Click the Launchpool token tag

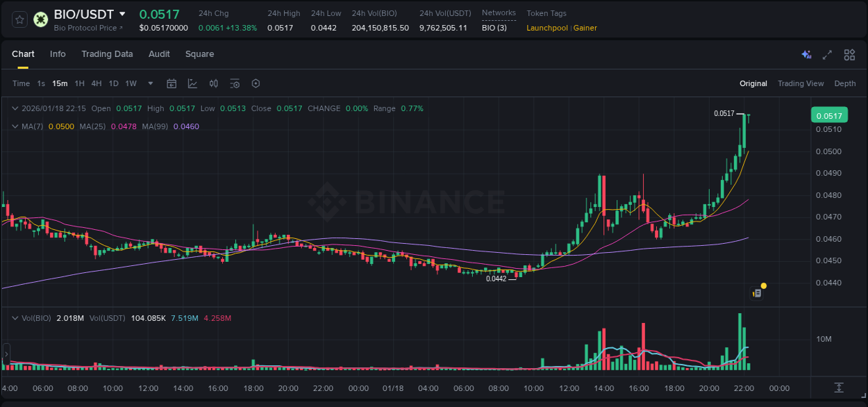(546, 28)
